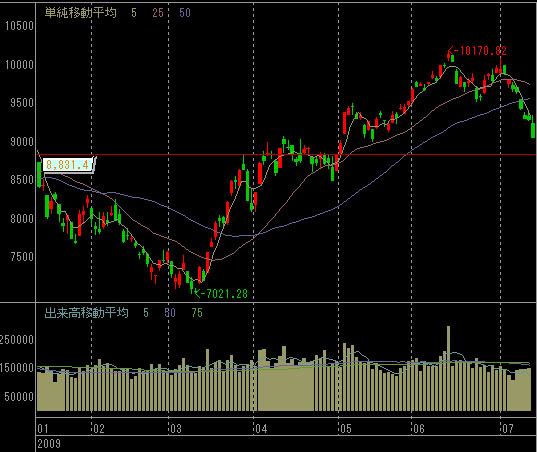The width and height of the screenshot is (537, 452).
Task: Click the 250000 volume axis label
Action: click(17, 340)
